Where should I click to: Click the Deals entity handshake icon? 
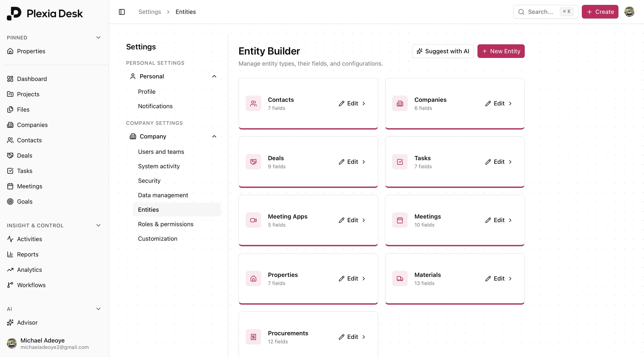point(253,162)
